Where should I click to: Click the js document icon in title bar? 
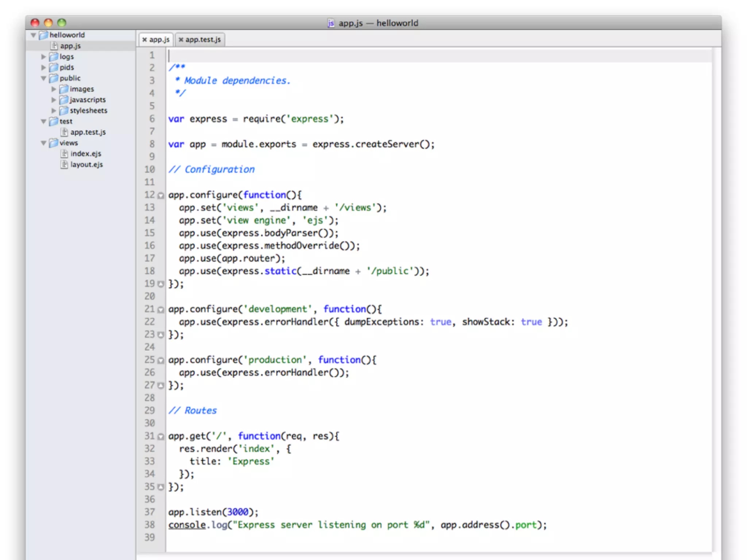(331, 23)
